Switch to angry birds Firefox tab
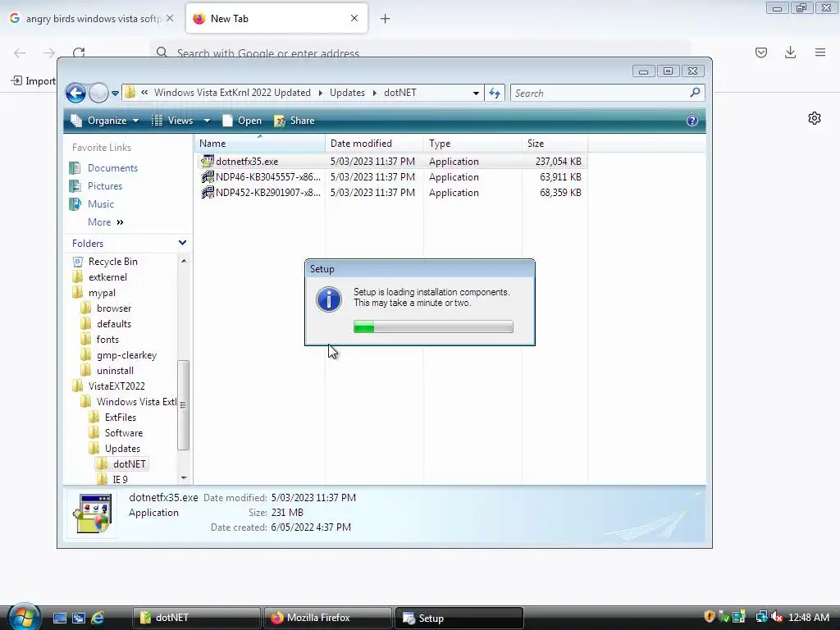The image size is (840, 630). [91, 19]
